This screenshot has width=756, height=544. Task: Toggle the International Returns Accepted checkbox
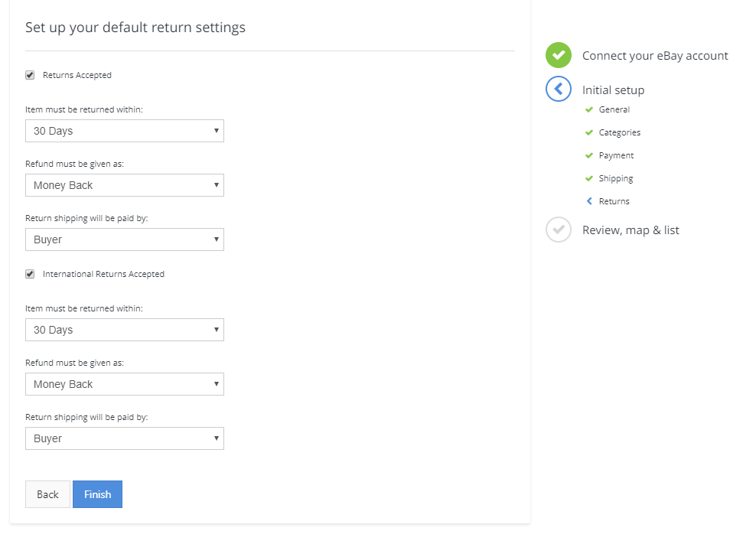point(30,274)
